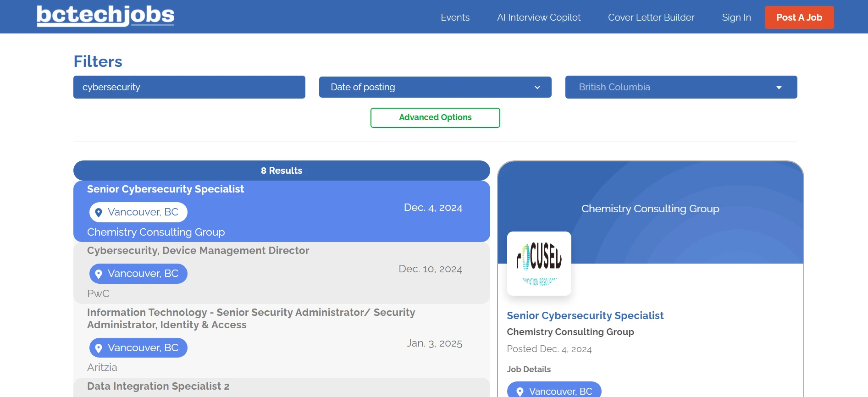
Task: Click the Date of posting chevron arrow
Action: tap(537, 88)
